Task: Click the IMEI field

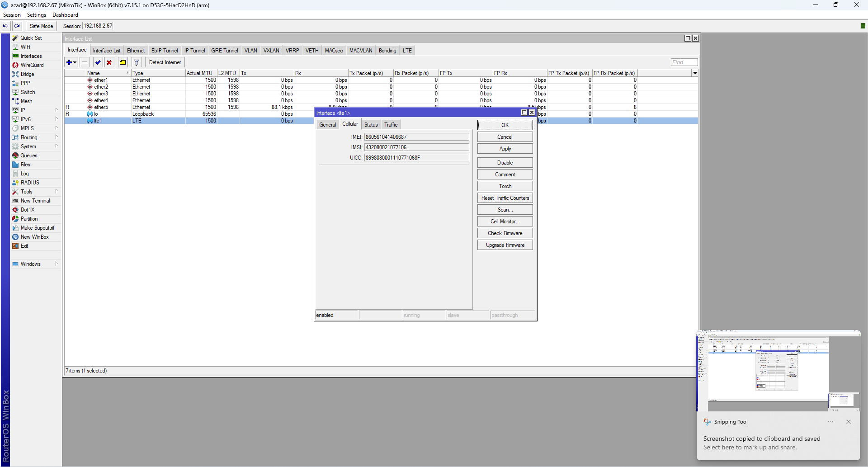Action: 416,137
